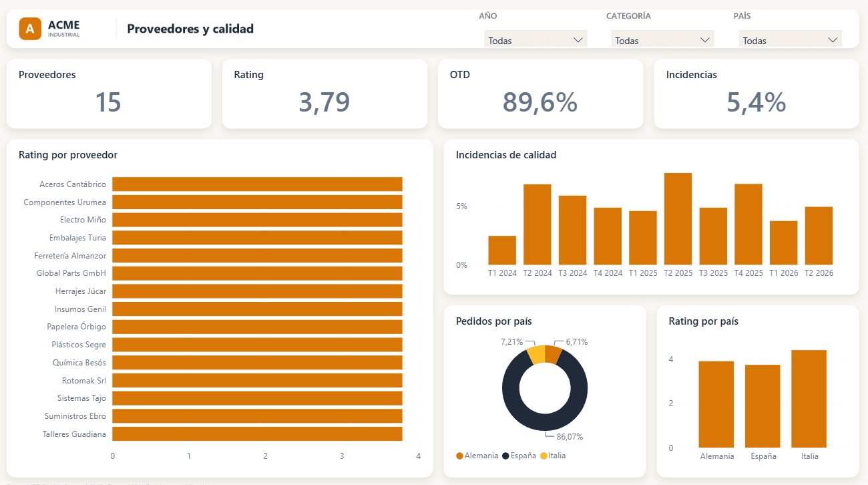Click the Electro Miño rating bar

coord(257,220)
